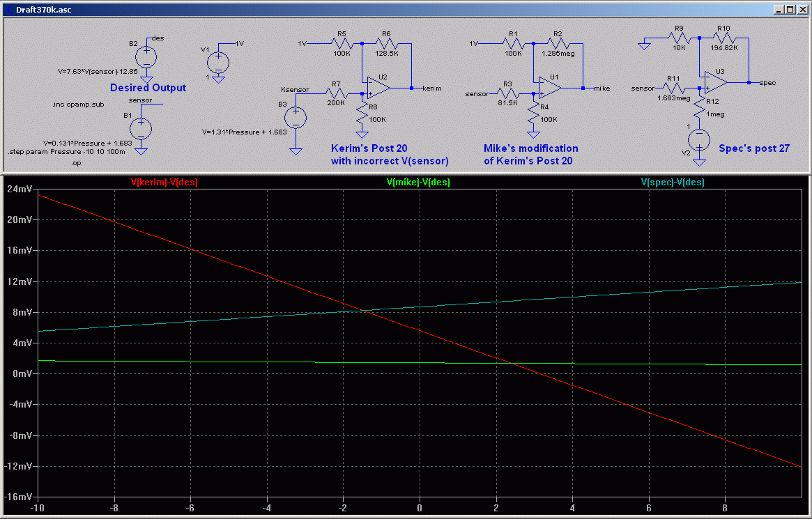Select resistor R10 symbol
The width and height of the screenshot is (812, 519).
point(723,38)
